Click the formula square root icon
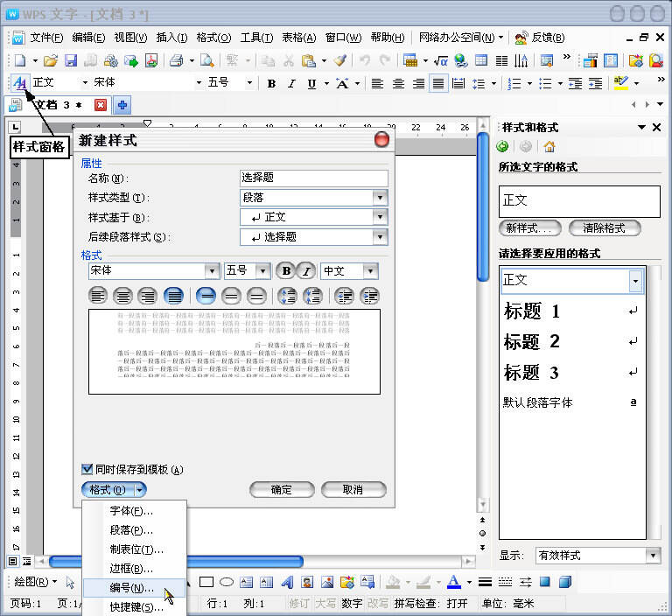Image resolution: width=672 pixels, height=616 pixels. pos(441,61)
